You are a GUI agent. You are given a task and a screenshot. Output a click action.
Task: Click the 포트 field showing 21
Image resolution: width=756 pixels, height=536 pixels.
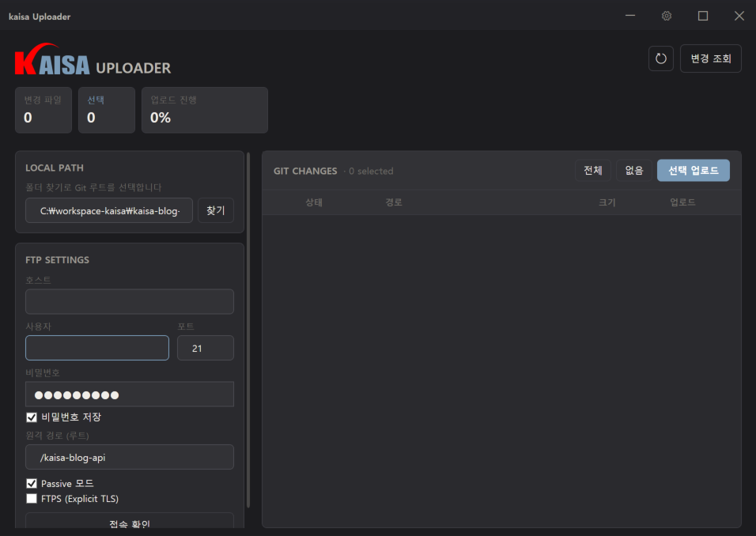[x=206, y=348]
